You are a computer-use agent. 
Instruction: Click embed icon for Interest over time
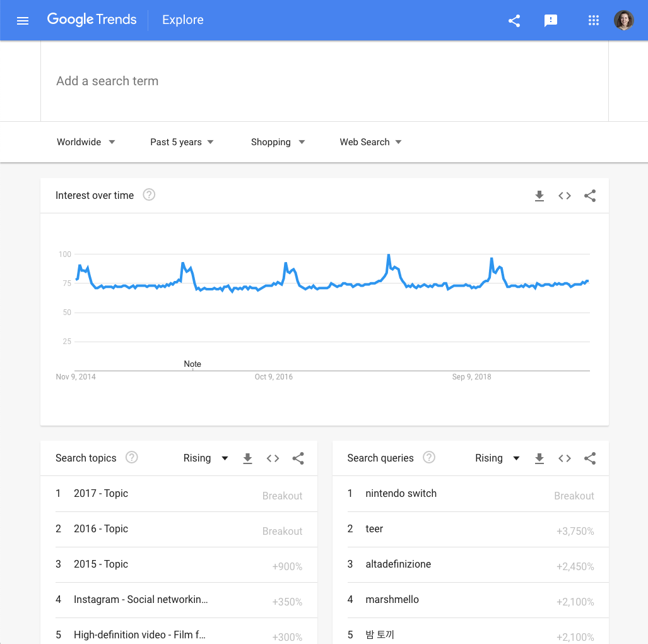point(565,196)
